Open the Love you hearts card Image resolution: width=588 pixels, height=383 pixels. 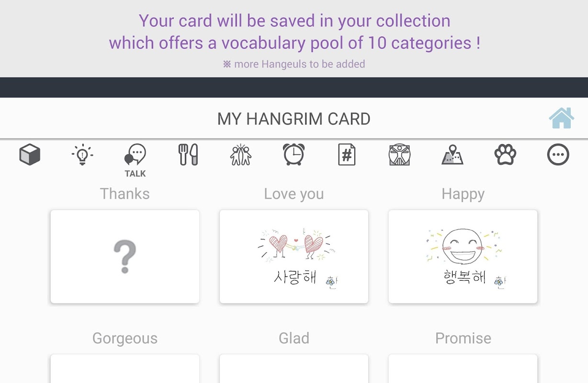point(294,257)
